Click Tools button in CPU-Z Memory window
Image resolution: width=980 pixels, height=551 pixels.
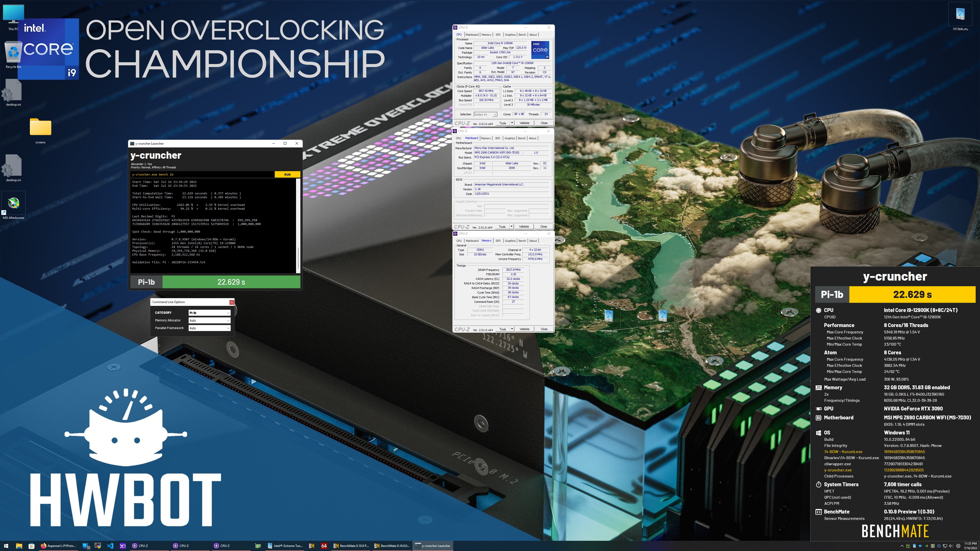[503, 329]
